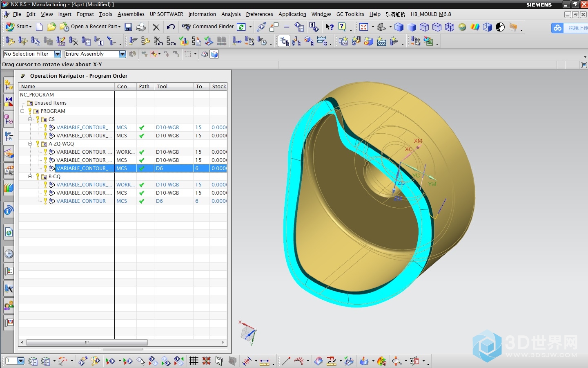Select last VARIABLE_CONTOUR operation under B-GQ
Viewport: 588px width, 368px height.
point(122,201)
